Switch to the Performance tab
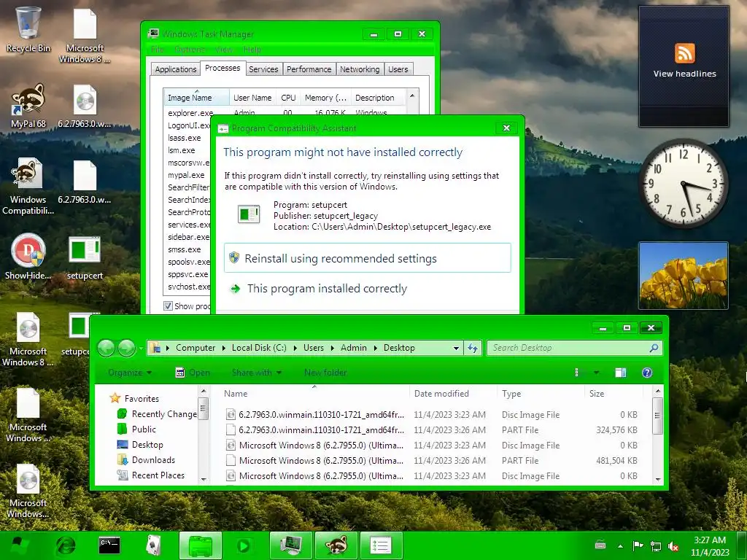This screenshot has height=560, width=747. point(309,69)
